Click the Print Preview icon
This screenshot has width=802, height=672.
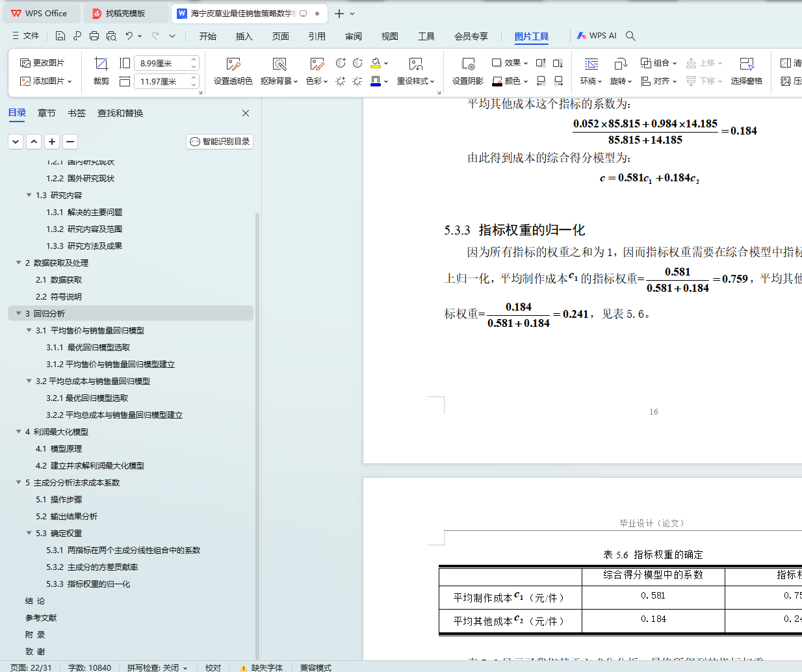[111, 36]
